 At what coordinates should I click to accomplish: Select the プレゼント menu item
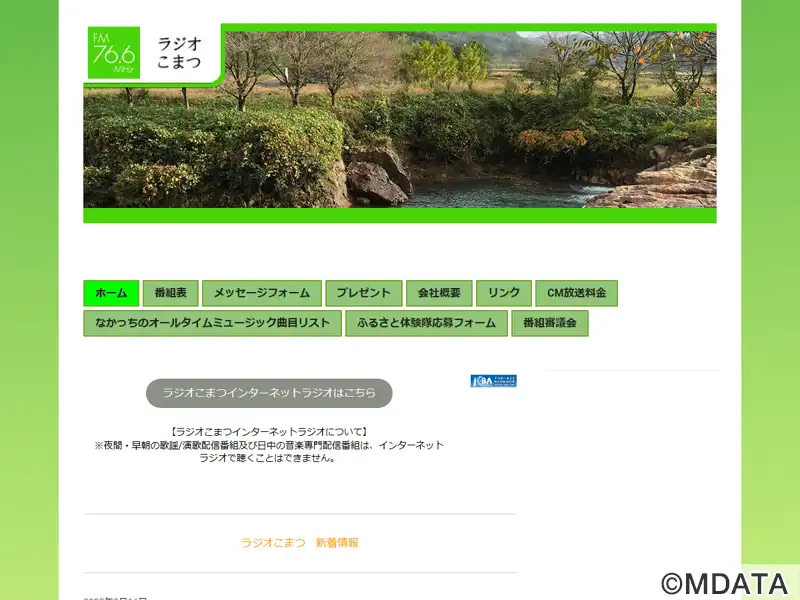click(363, 293)
